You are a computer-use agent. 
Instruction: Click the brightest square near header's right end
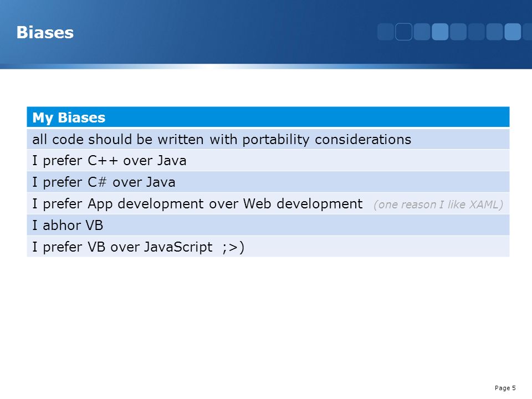[x=513, y=32]
